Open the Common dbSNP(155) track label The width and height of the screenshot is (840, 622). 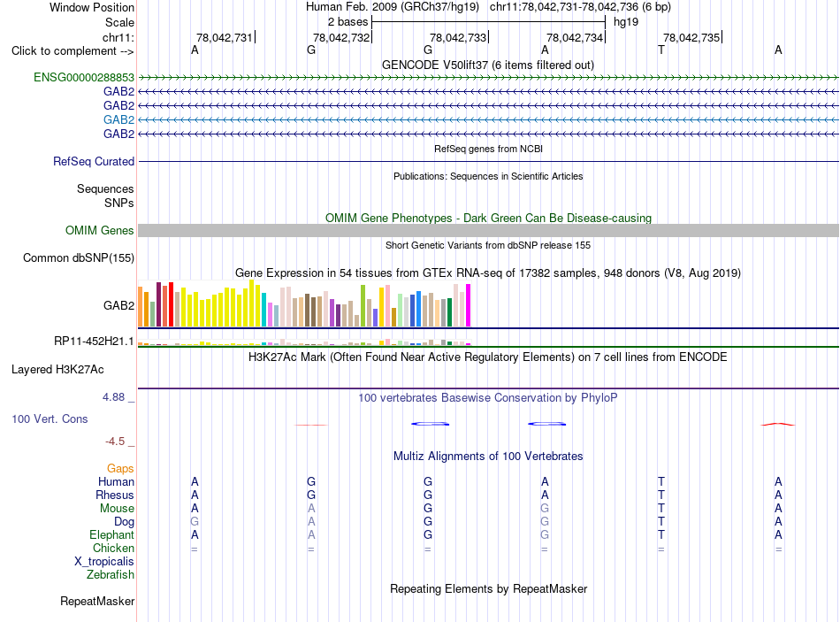coord(78,258)
